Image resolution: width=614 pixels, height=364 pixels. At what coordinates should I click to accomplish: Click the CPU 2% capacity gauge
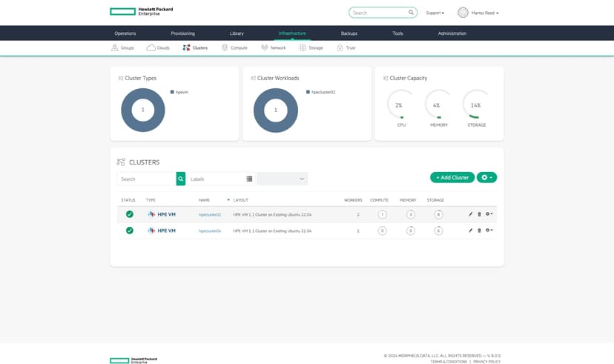400,105
